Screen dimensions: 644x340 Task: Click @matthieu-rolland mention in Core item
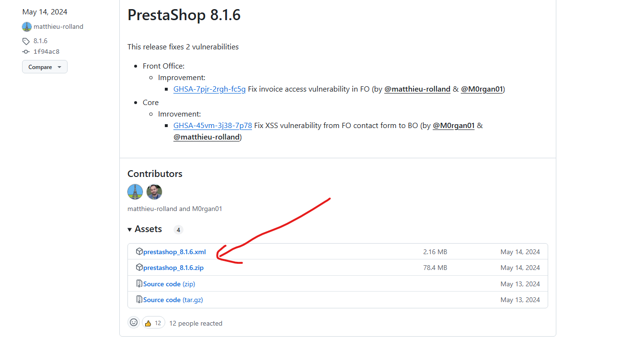coord(207,137)
